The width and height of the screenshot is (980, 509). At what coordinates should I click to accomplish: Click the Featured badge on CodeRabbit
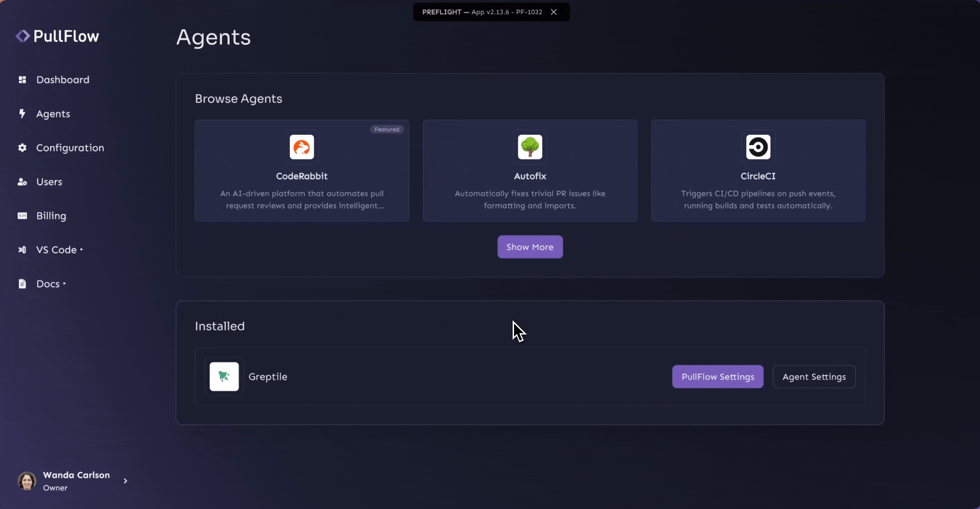[387, 129]
